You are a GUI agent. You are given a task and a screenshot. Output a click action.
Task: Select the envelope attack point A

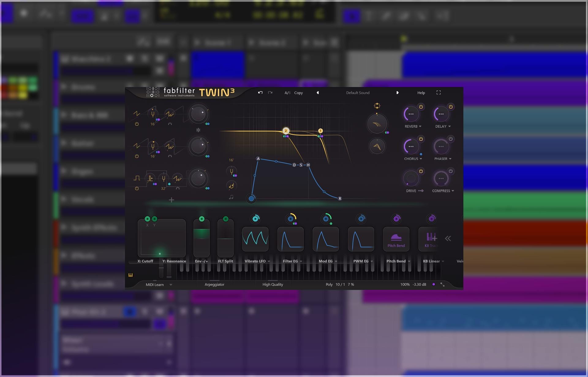click(258, 159)
